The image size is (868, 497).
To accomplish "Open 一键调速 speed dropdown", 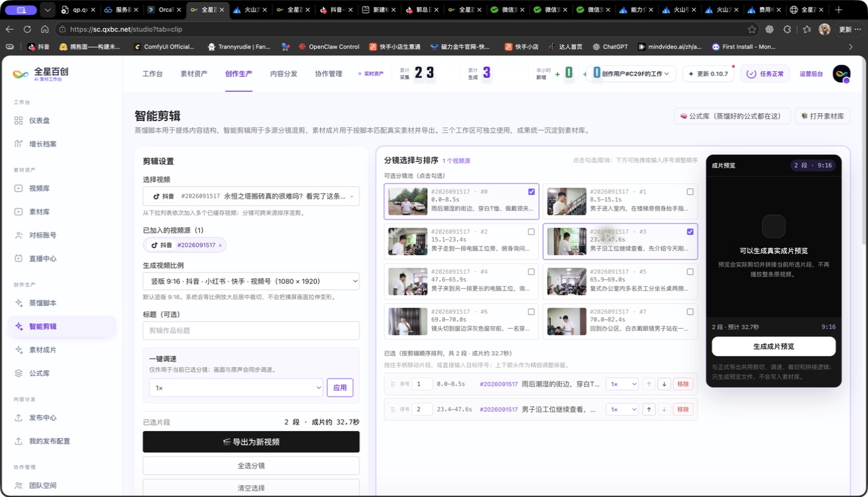I will (x=236, y=388).
